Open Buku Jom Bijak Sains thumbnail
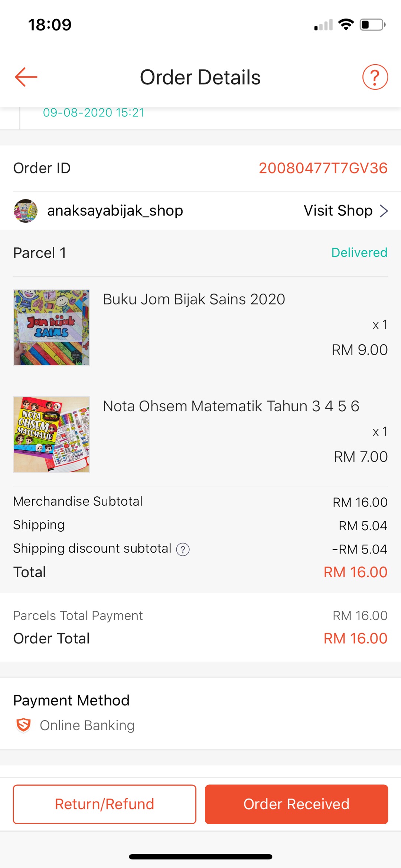Image resolution: width=401 pixels, height=868 pixels. (x=51, y=328)
